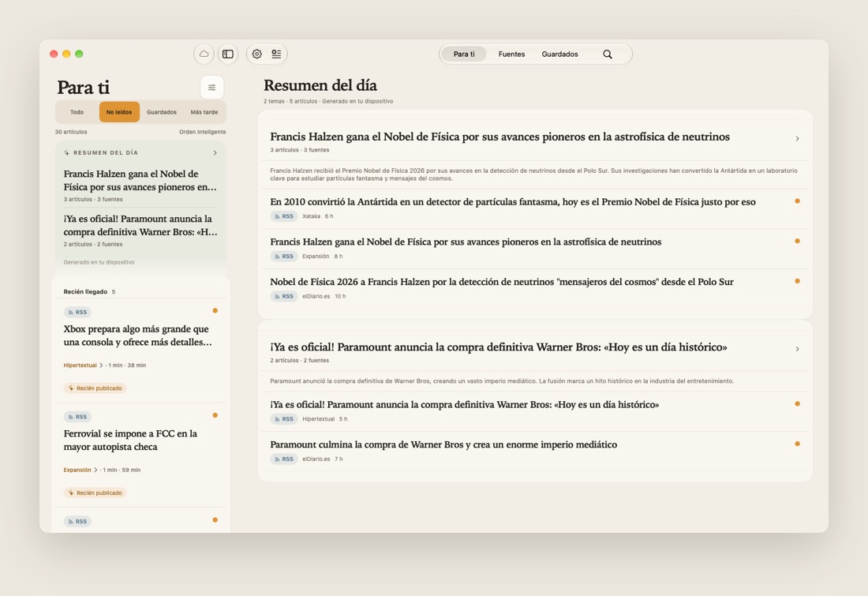Select the Guardados sidebar filter

(162, 112)
